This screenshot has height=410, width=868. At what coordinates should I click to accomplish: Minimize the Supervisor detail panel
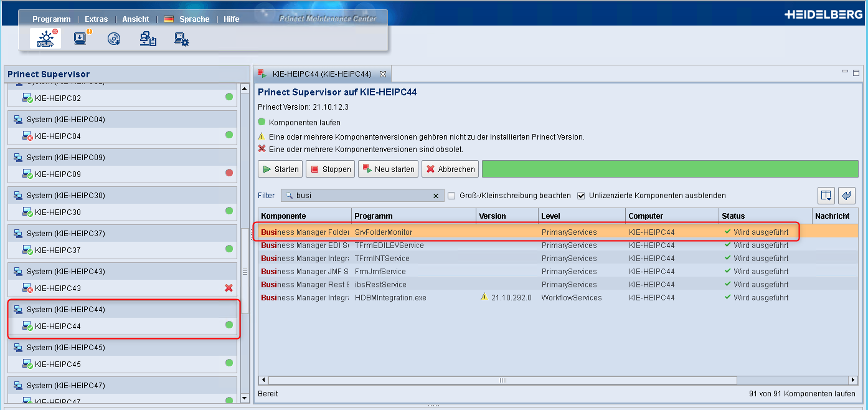tap(845, 73)
